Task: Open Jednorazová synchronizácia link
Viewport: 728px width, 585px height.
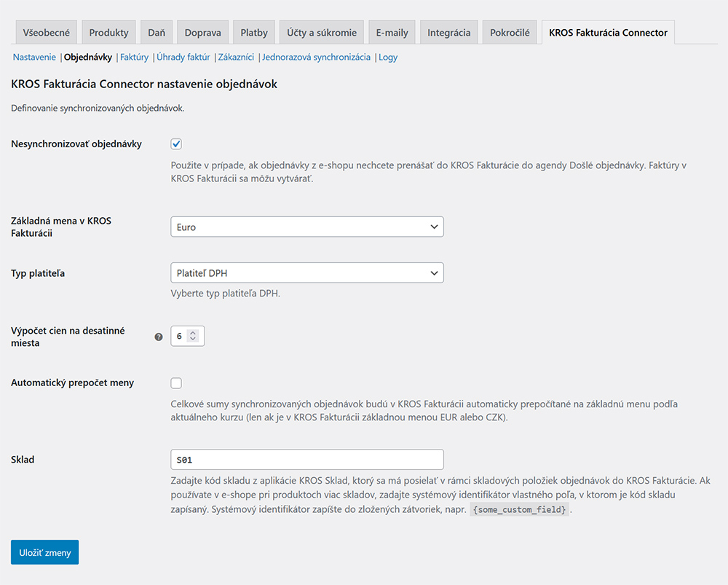Action: (x=316, y=57)
